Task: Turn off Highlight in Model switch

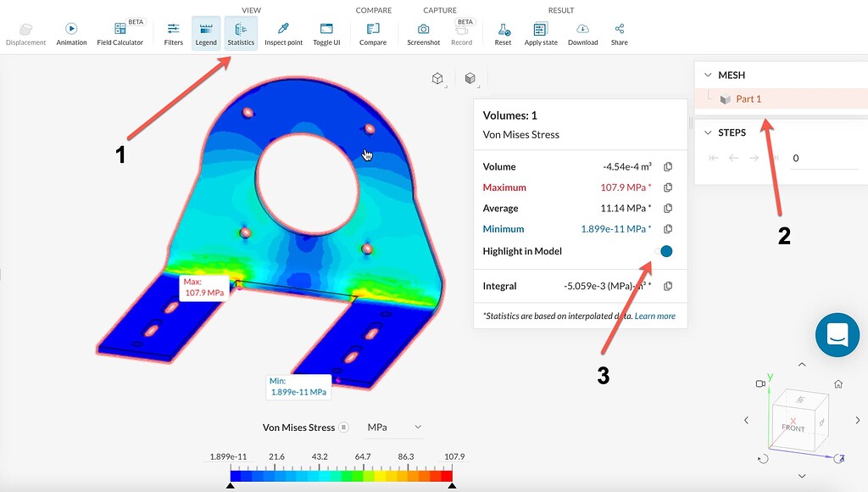Action: click(664, 251)
